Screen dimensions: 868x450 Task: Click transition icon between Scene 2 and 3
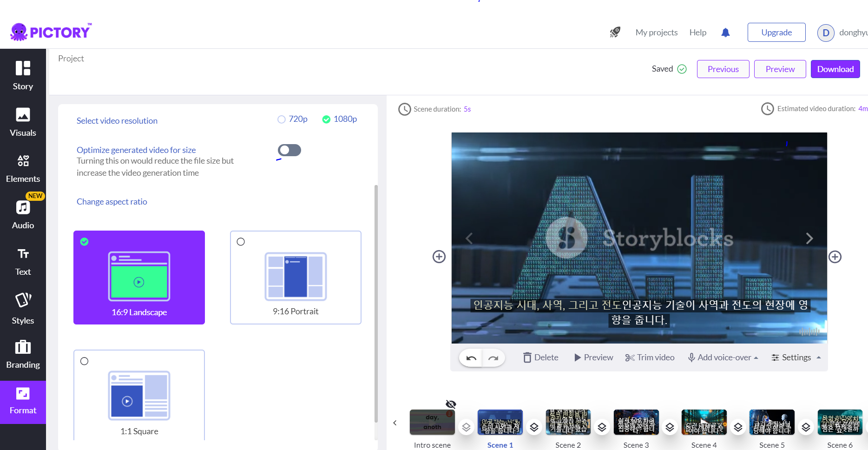click(x=602, y=427)
